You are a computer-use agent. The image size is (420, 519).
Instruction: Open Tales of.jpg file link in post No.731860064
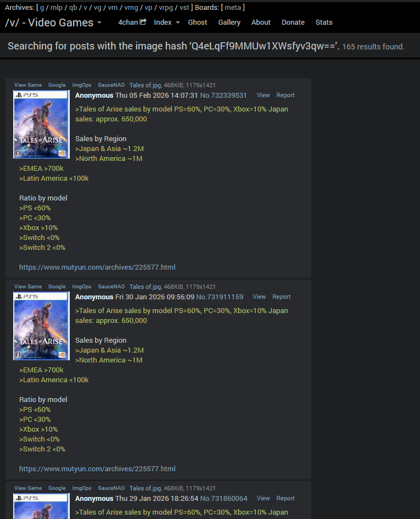click(x=145, y=488)
